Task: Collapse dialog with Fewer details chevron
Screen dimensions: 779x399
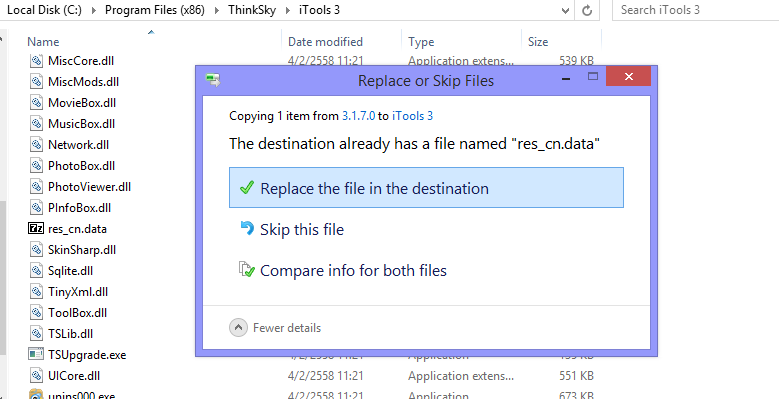Action: pos(238,327)
